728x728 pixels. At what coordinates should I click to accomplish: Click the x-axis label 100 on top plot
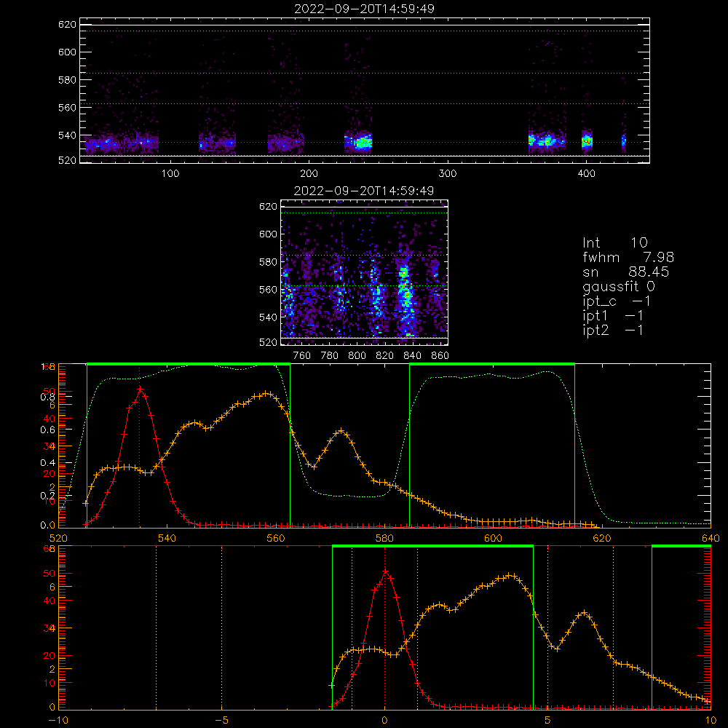170,174
